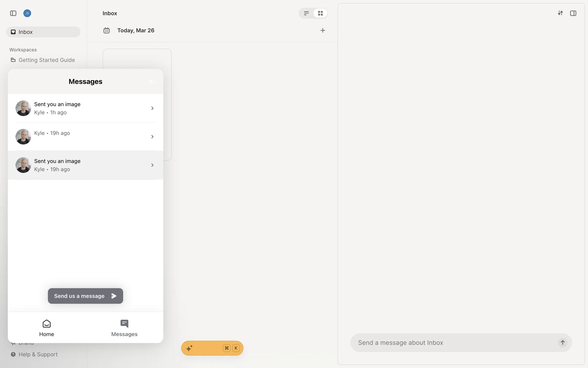Expand Kyle's empty 19h ago message
The width and height of the screenshot is (588, 368).
coord(85,136)
